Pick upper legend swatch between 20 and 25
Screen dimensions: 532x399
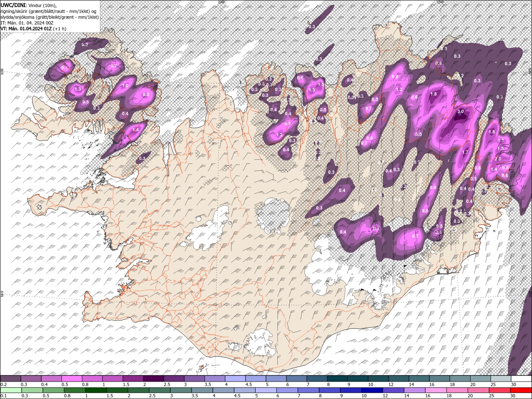[480, 379]
